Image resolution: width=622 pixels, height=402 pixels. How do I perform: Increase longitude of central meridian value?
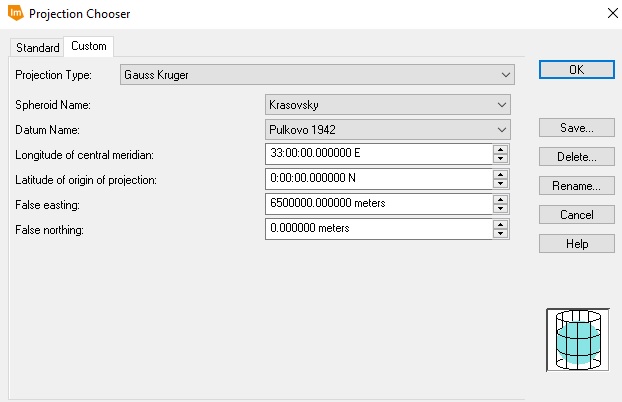pyautogui.click(x=501, y=150)
